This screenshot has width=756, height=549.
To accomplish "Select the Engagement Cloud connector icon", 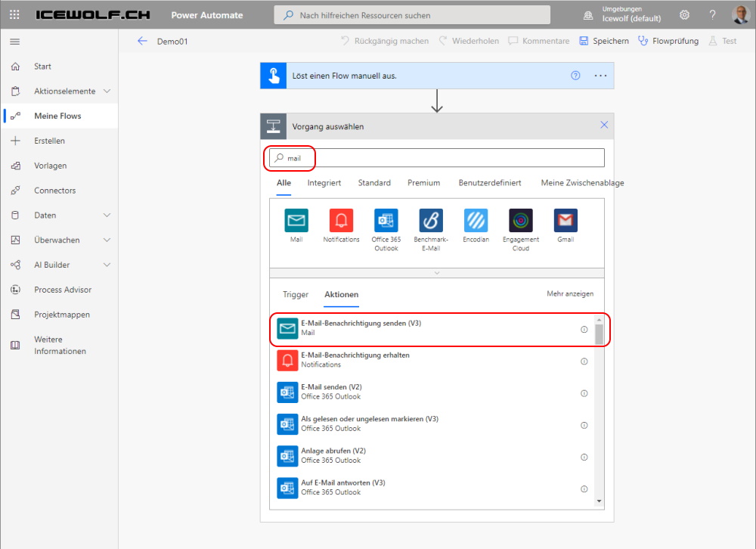I will pos(521,221).
